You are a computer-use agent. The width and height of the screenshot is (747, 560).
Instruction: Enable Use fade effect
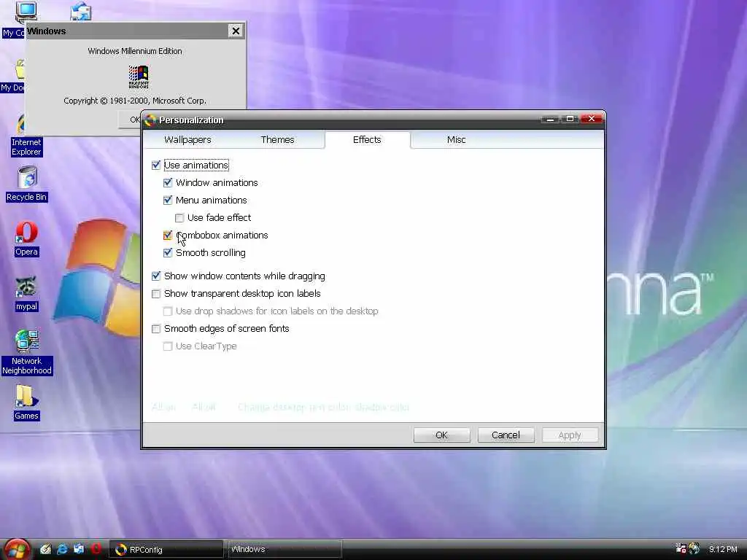coord(179,218)
